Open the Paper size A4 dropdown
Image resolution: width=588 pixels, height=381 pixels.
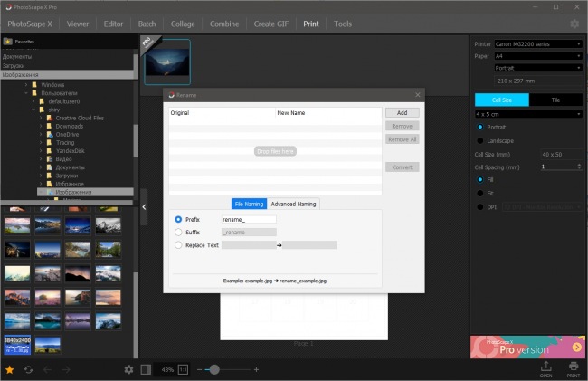pos(538,56)
